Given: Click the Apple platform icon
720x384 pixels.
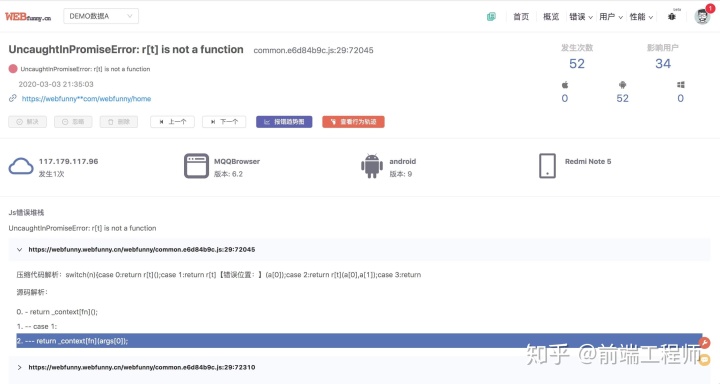Looking at the screenshot, I should [565, 85].
